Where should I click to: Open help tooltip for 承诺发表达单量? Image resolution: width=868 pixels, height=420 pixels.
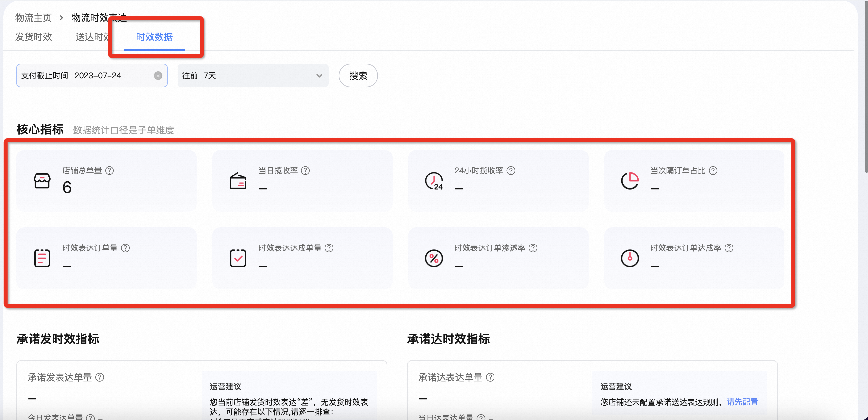click(x=100, y=377)
